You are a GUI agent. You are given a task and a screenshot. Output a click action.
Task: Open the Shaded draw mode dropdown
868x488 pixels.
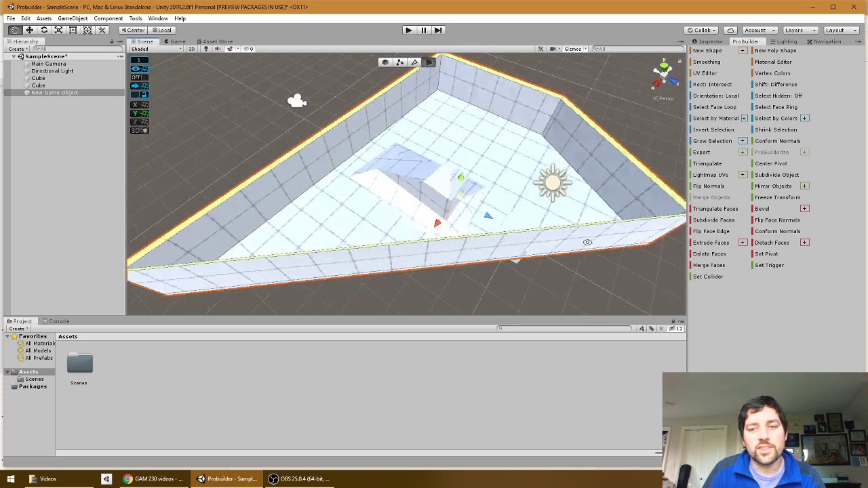pyautogui.click(x=157, y=49)
